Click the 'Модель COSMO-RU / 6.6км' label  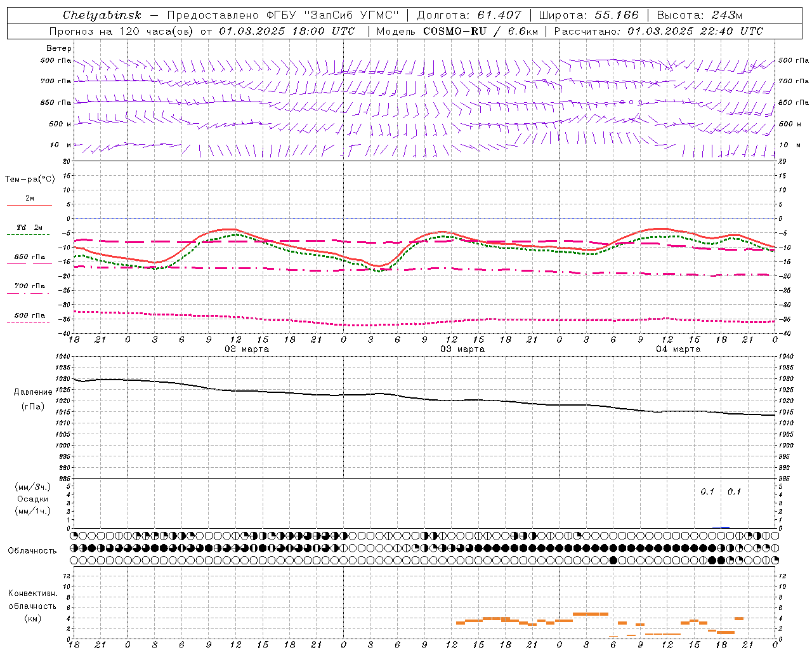(x=457, y=31)
